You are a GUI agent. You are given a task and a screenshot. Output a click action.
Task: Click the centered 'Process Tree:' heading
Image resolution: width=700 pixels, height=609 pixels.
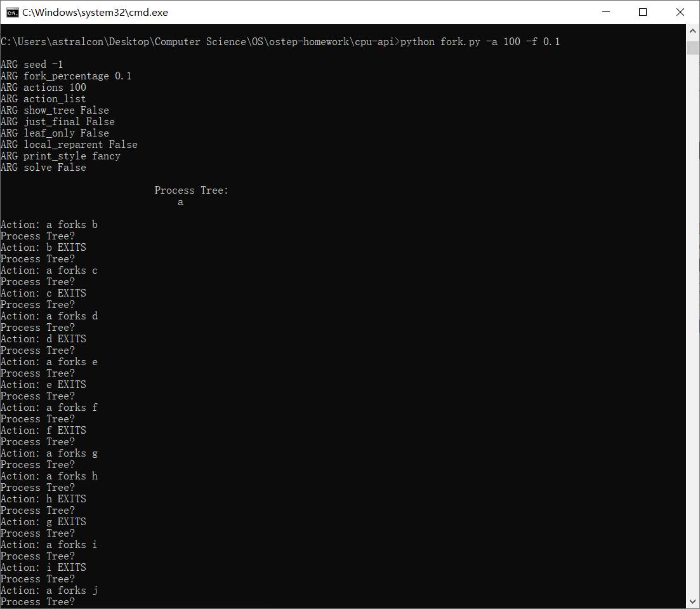(x=191, y=191)
